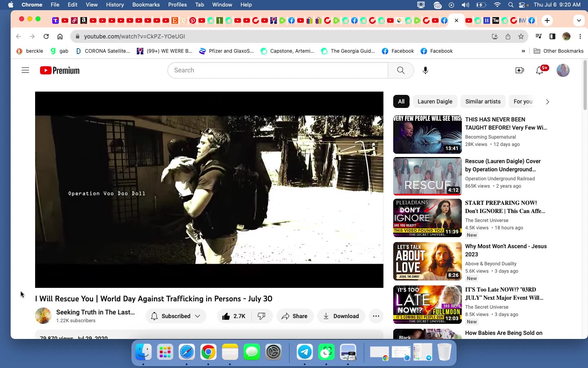Show more filter chips with the arrow

pos(547,102)
